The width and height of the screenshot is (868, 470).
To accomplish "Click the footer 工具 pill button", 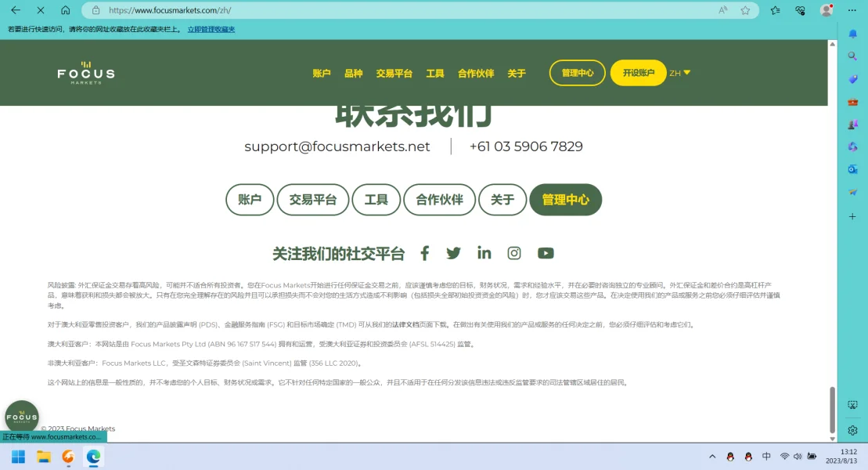I will tap(376, 200).
